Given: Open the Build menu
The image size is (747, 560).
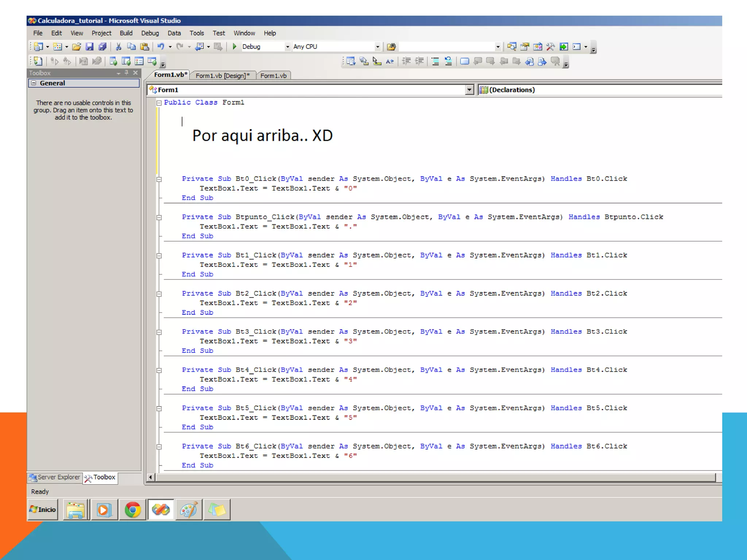Looking at the screenshot, I should [126, 33].
